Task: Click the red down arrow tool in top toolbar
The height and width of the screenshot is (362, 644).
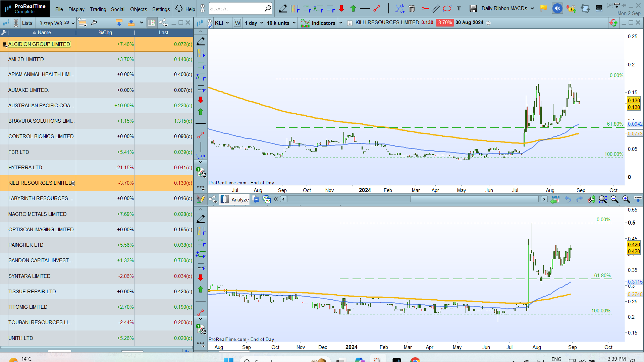Action: coord(341,9)
